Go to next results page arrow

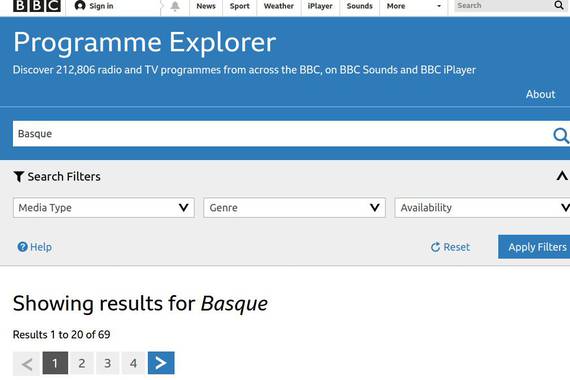pos(161,363)
